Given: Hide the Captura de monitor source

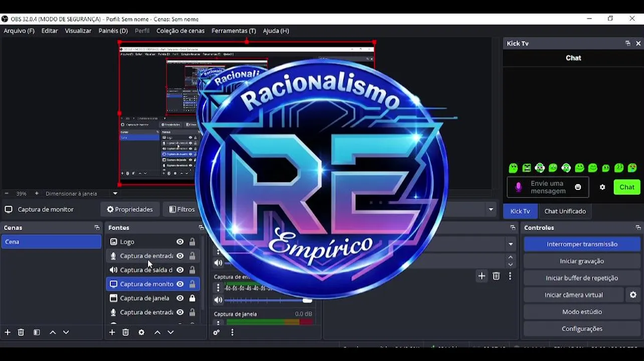Looking at the screenshot, I should (180, 284).
